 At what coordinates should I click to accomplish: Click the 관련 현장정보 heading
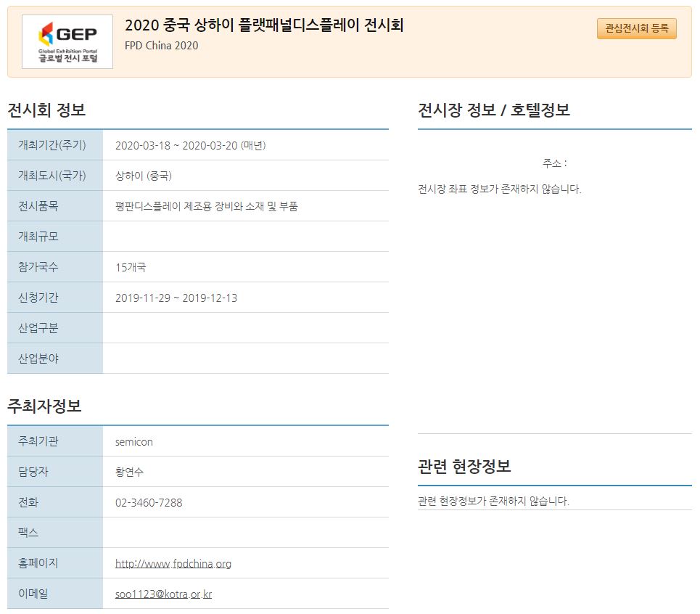[x=464, y=466]
